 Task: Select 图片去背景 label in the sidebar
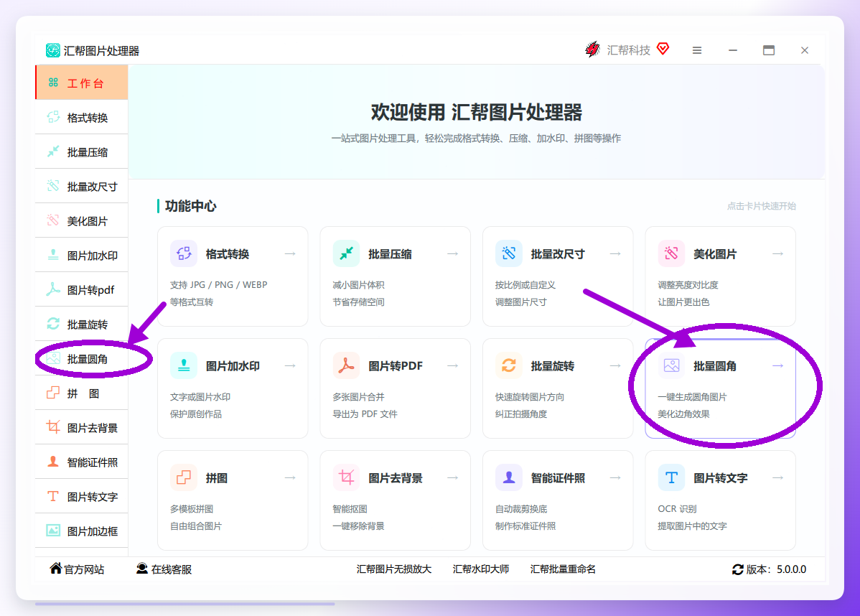point(92,428)
